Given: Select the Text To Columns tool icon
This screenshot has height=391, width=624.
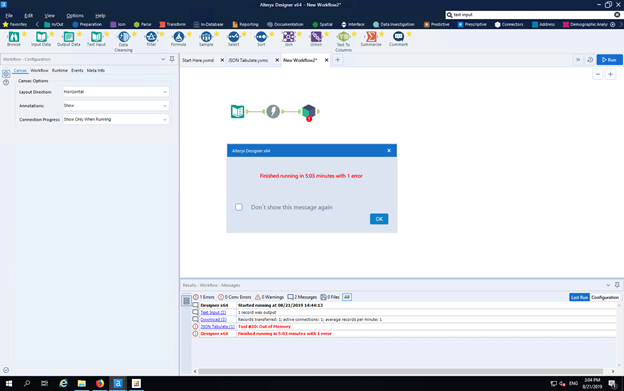Looking at the screenshot, I should tap(343, 37).
